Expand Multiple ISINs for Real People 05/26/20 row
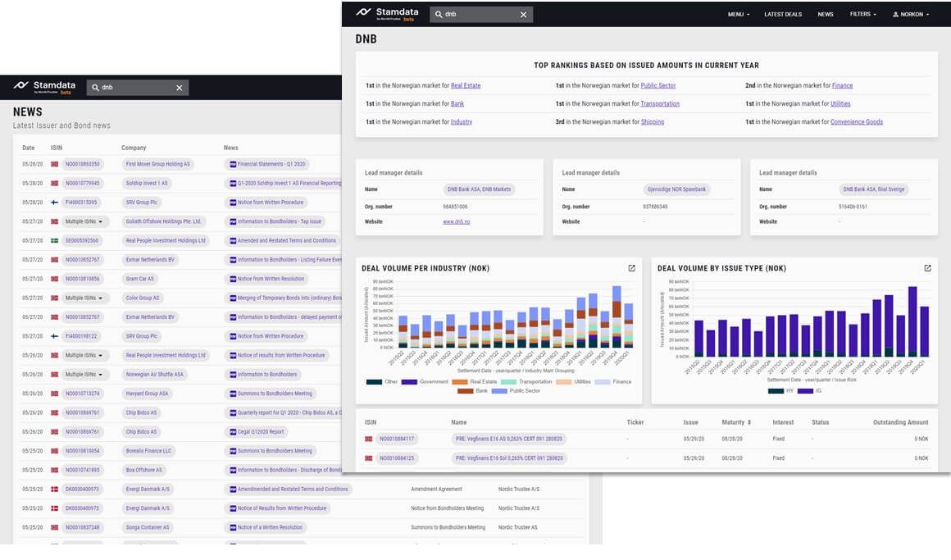951x560 pixels. click(x=84, y=356)
